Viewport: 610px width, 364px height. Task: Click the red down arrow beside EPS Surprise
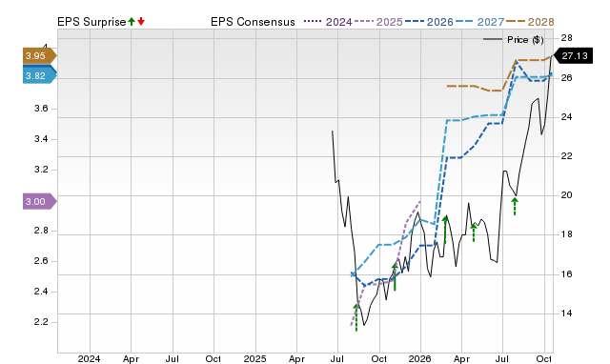click(x=141, y=21)
